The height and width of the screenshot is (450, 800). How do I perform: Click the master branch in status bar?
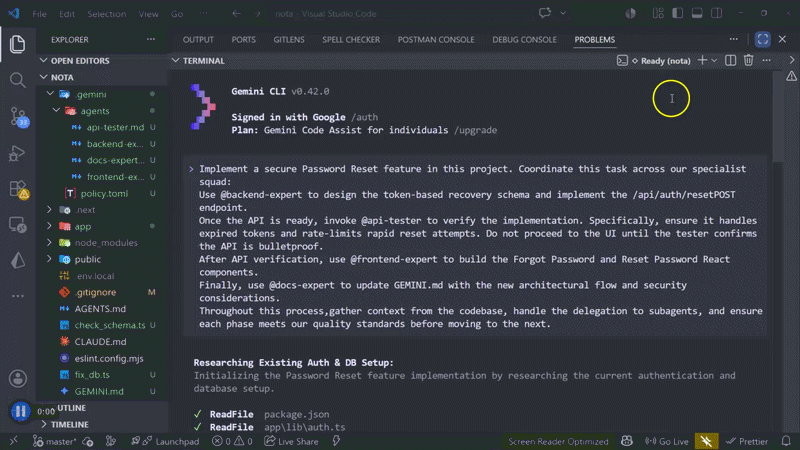pos(55,441)
